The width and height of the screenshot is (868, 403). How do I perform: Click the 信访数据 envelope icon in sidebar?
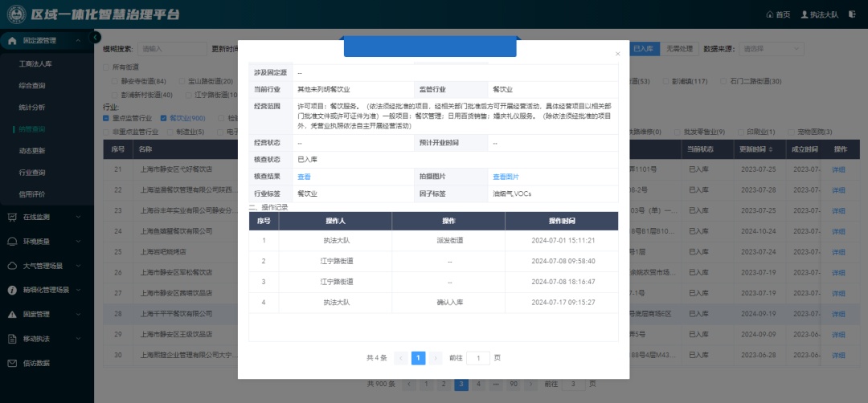13,363
